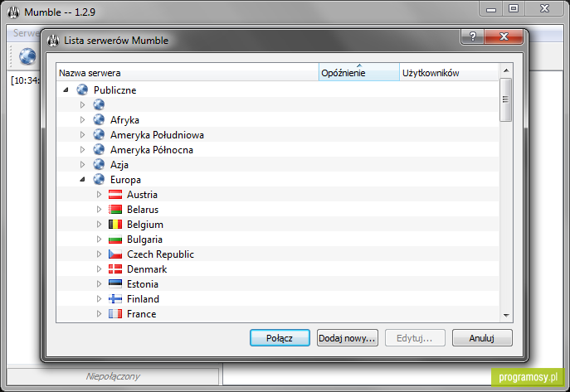
Task: Click the Połącz button
Action: [x=280, y=338]
